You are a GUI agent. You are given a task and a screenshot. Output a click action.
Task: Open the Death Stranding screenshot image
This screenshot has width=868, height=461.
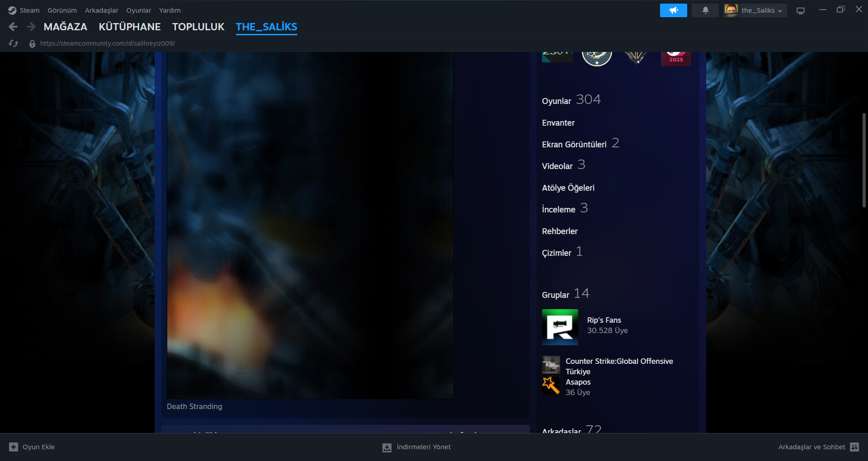click(310, 225)
